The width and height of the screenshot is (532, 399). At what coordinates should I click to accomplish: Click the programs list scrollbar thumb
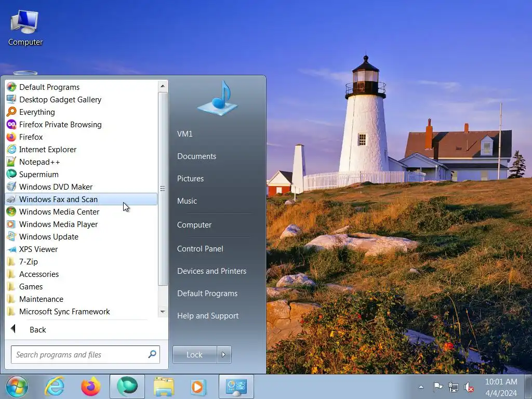click(x=163, y=189)
